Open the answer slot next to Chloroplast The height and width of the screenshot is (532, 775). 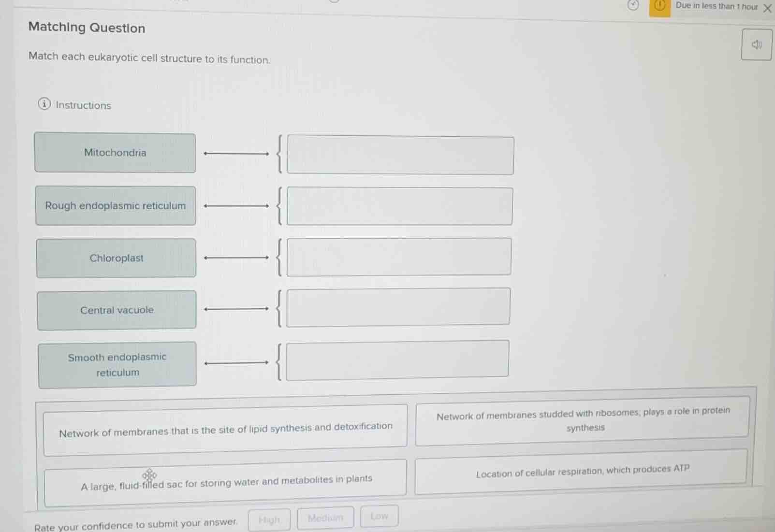pyautogui.click(x=399, y=257)
